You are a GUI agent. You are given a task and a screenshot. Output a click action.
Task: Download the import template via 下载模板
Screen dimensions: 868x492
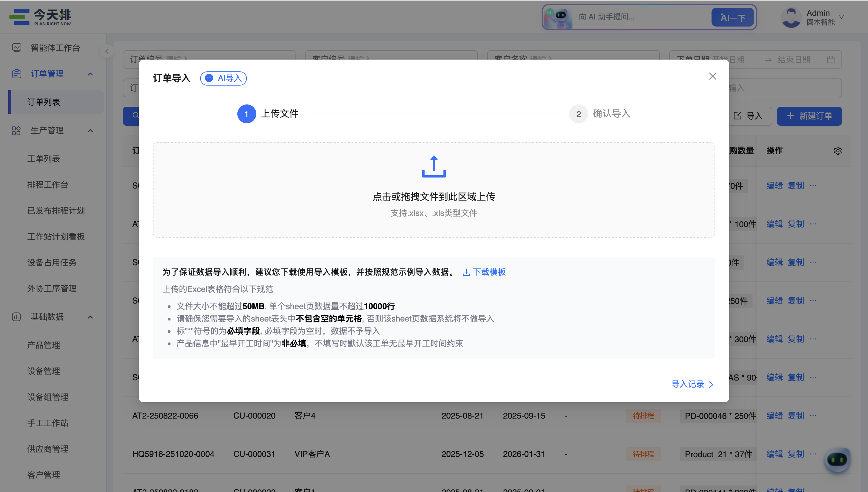[484, 272]
